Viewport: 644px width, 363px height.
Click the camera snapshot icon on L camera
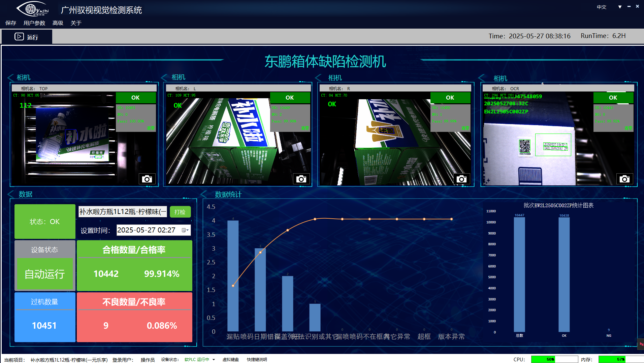pos(301,179)
